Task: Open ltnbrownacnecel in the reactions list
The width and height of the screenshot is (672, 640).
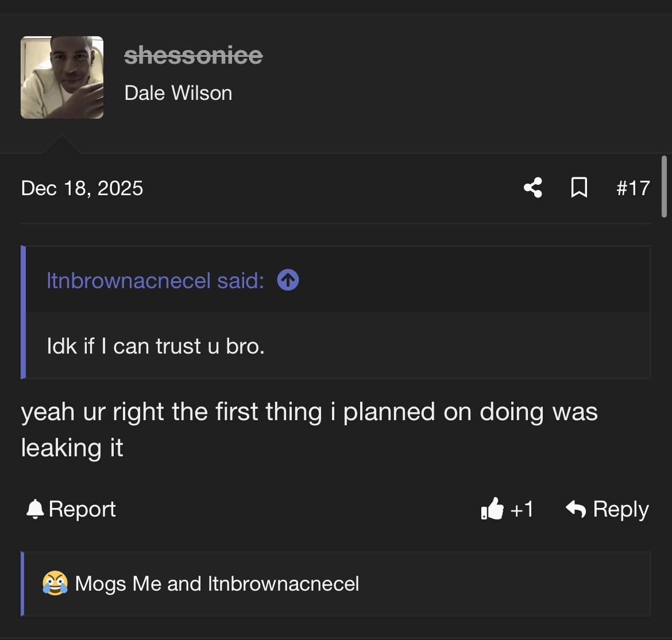Action: tap(283, 584)
